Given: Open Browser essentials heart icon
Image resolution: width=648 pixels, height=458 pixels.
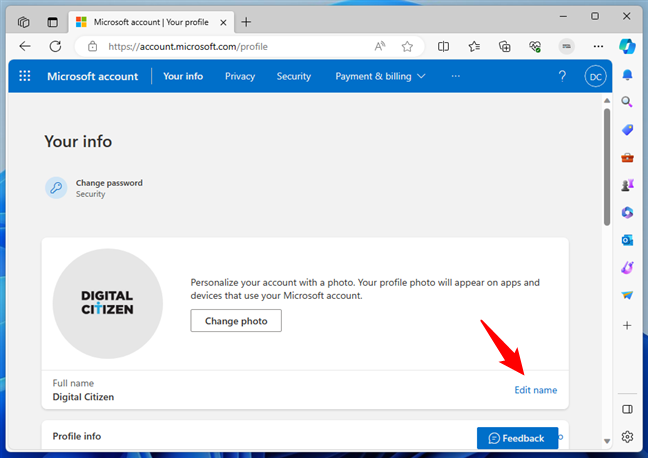Looking at the screenshot, I should 535,46.
